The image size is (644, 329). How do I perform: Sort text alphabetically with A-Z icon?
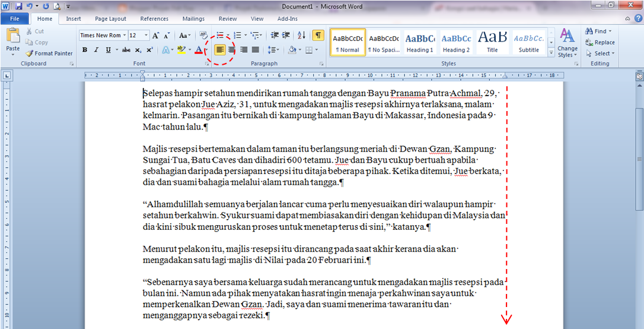[x=301, y=36]
